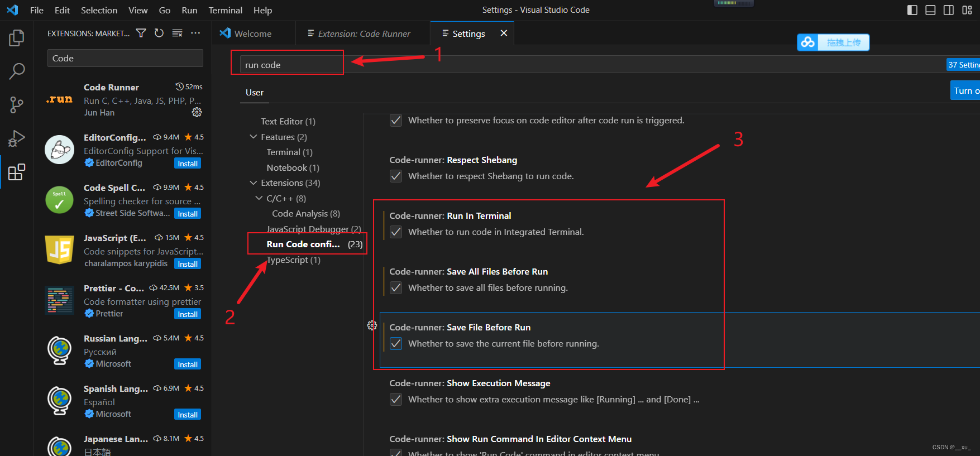Click the Prettier extension logo
980x456 pixels.
[x=59, y=300]
